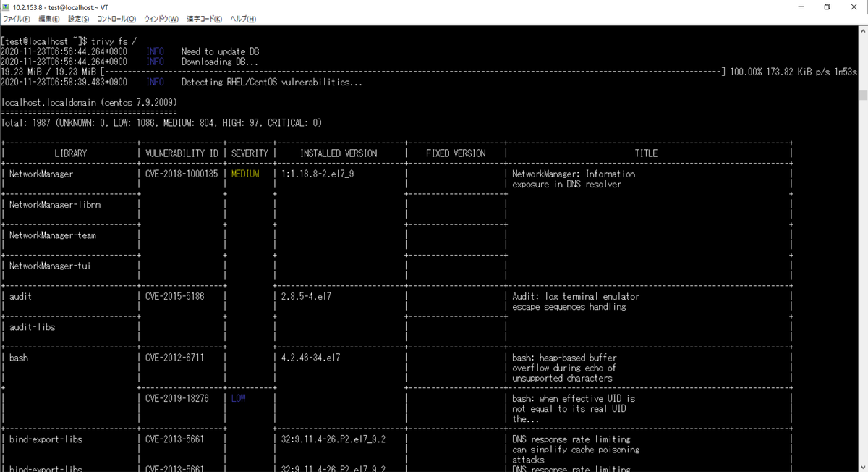Image resolution: width=868 pixels, height=472 pixels.
Task: Click version '4.2.46-34.el7'
Action: 310,358
